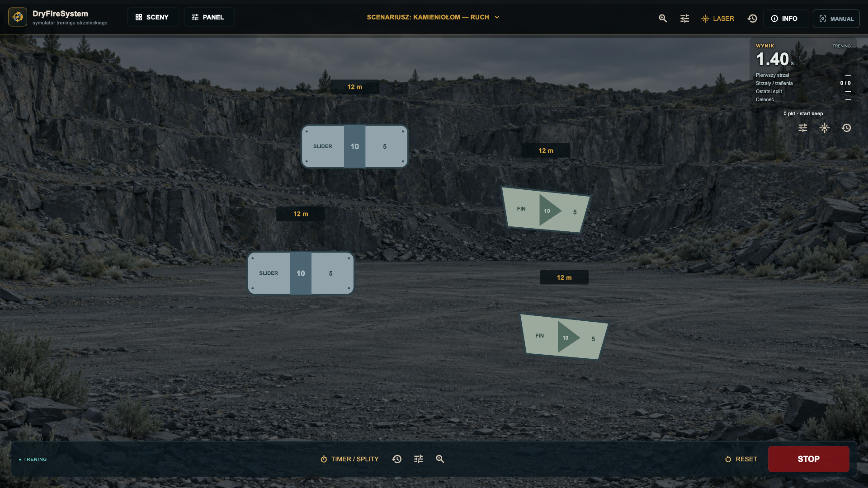Image resolution: width=868 pixels, height=488 pixels.
Task: Click the INFO button
Action: 785,19
